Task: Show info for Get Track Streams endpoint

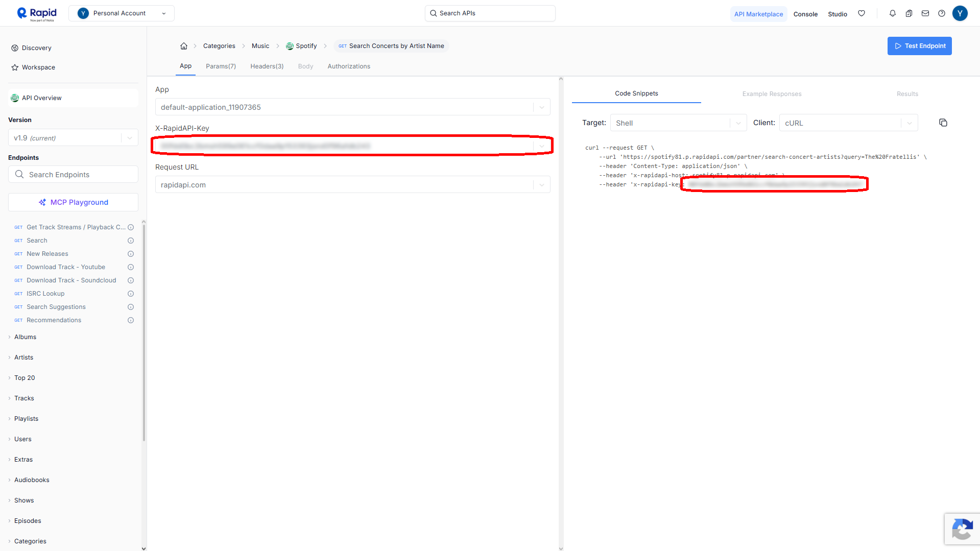Action: (131, 227)
